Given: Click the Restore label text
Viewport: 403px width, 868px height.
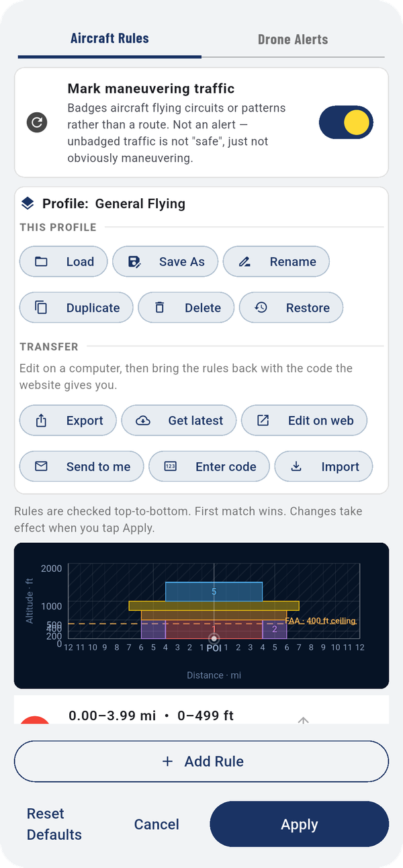Looking at the screenshot, I should coord(308,308).
